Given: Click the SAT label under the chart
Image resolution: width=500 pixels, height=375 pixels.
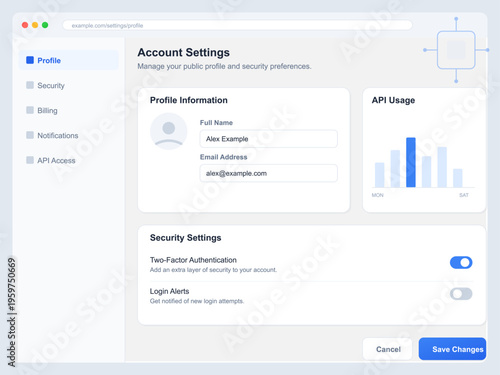Looking at the screenshot, I should [x=464, y=195].
